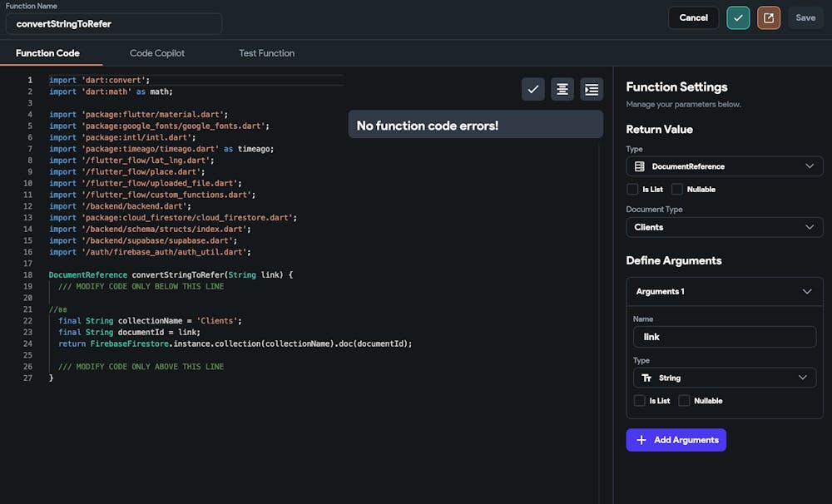The height and width of the screenshot is (504, 832).
Task: Click the Cancel button
Action: click(693, 17)
